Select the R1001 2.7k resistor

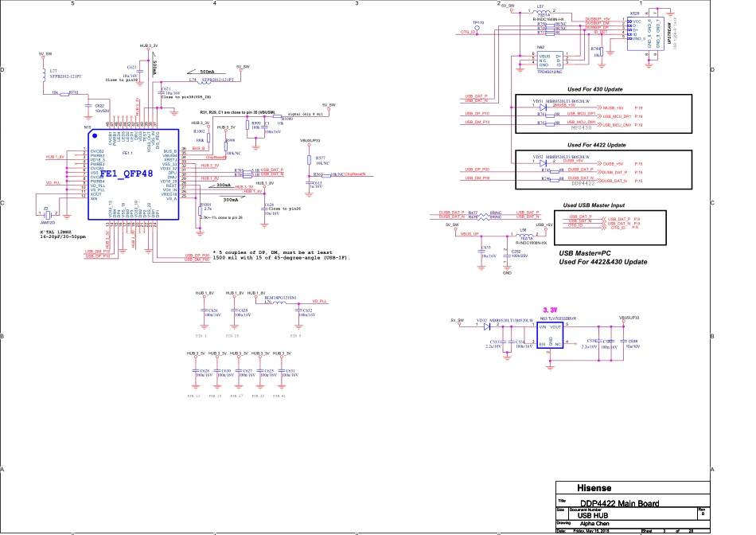click(198, 209)
